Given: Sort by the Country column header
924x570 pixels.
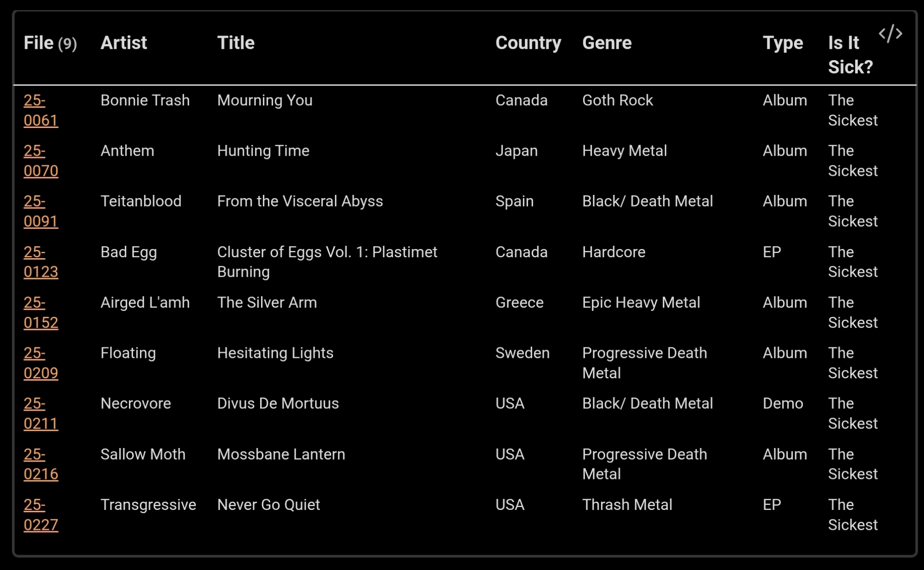Looking at the screenshot, I should 528,43.
